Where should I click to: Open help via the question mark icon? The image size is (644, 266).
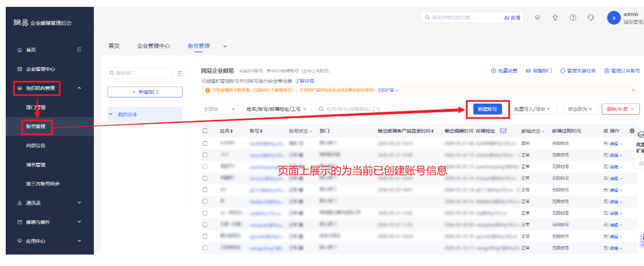point(573,18)
